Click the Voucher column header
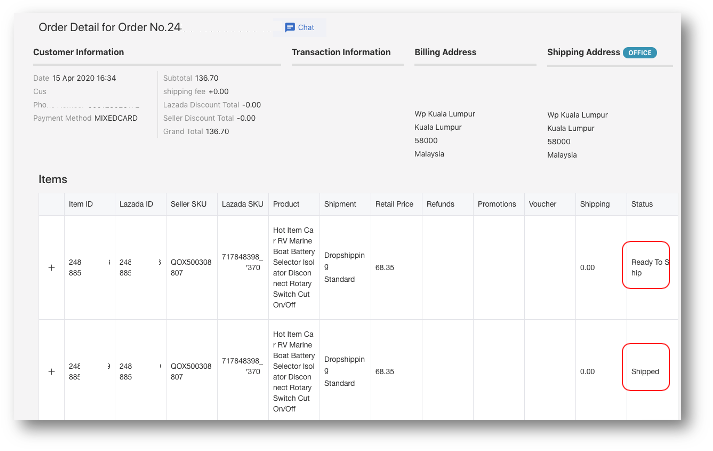Viewport: 713px width, 451px height. click(x=543, y=204)
